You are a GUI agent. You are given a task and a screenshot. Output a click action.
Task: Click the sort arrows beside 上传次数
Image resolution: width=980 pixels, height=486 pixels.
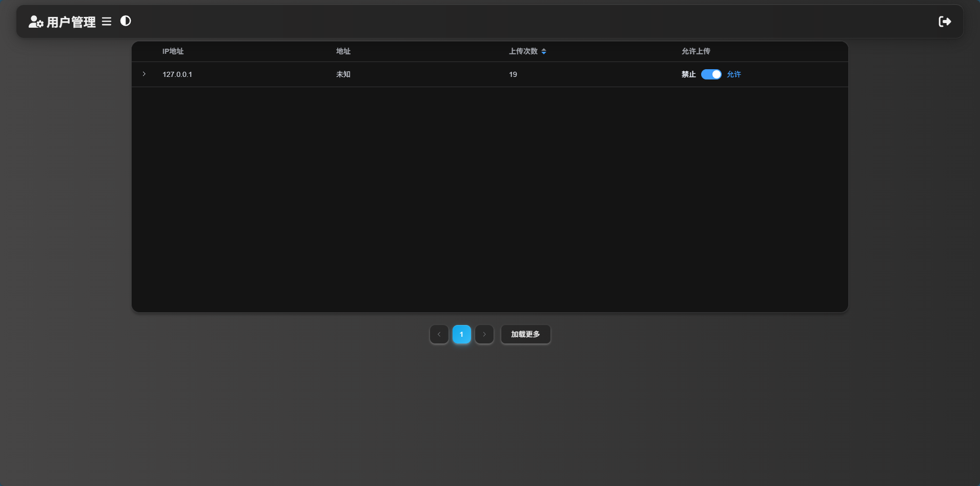pos(544,51)
